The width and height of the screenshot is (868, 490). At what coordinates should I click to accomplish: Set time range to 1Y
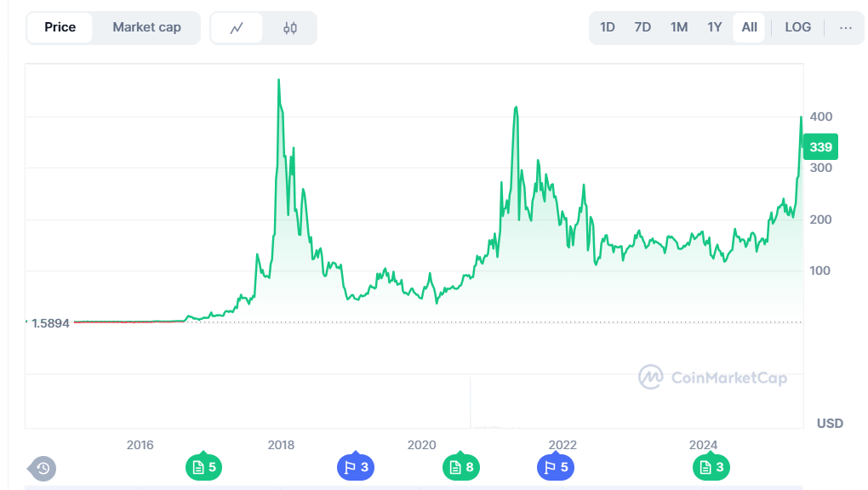[715, 27]
